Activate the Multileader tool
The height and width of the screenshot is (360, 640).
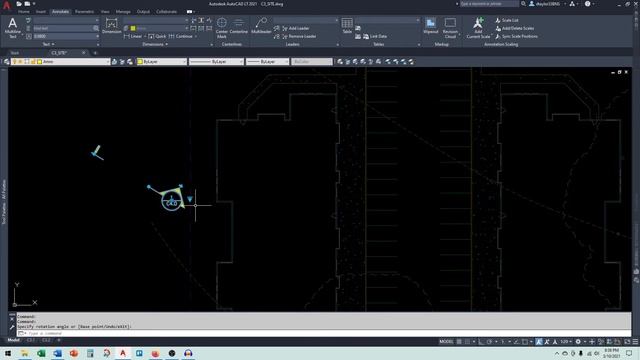point(261,26)
